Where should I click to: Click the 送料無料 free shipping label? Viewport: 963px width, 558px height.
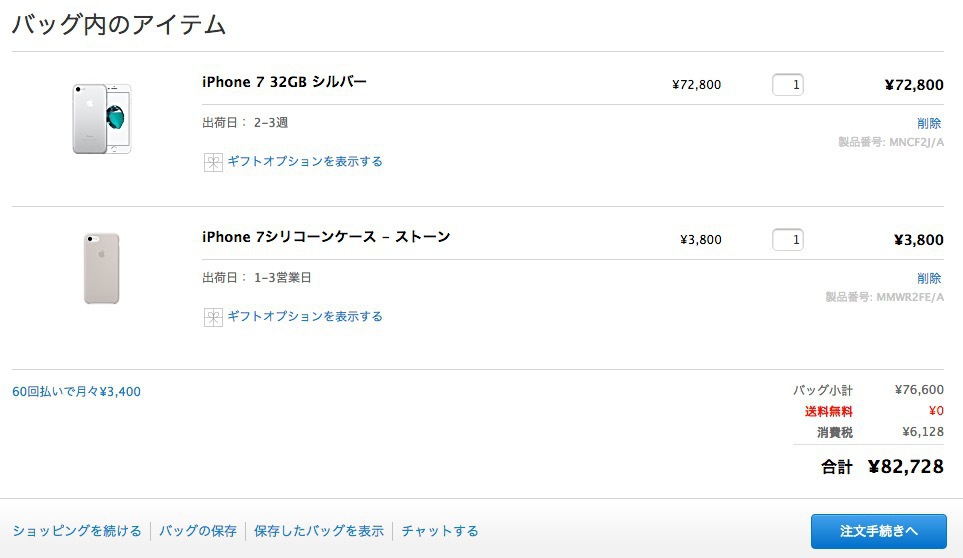(829, 411)
